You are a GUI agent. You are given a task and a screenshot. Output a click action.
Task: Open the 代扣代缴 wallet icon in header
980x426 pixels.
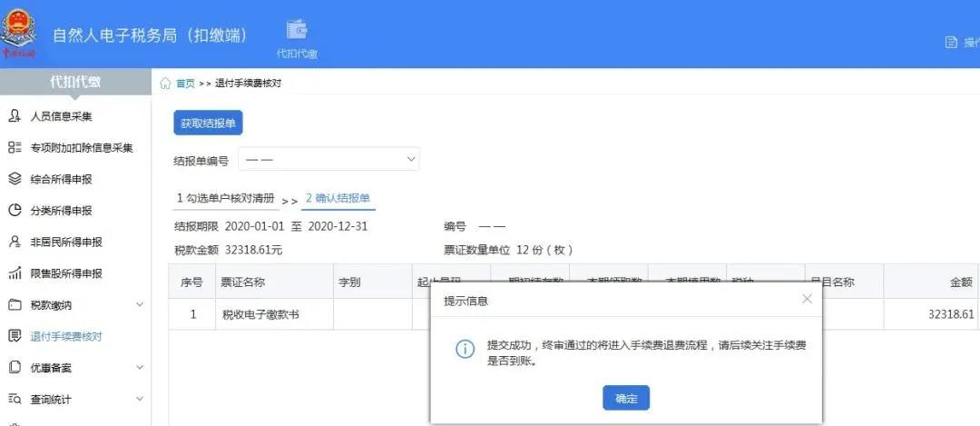click(296, 29)
